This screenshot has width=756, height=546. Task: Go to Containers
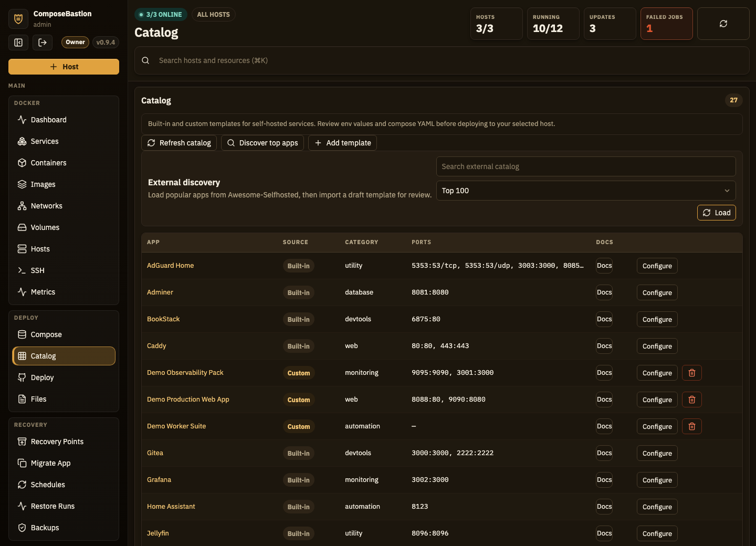point(64,163)
